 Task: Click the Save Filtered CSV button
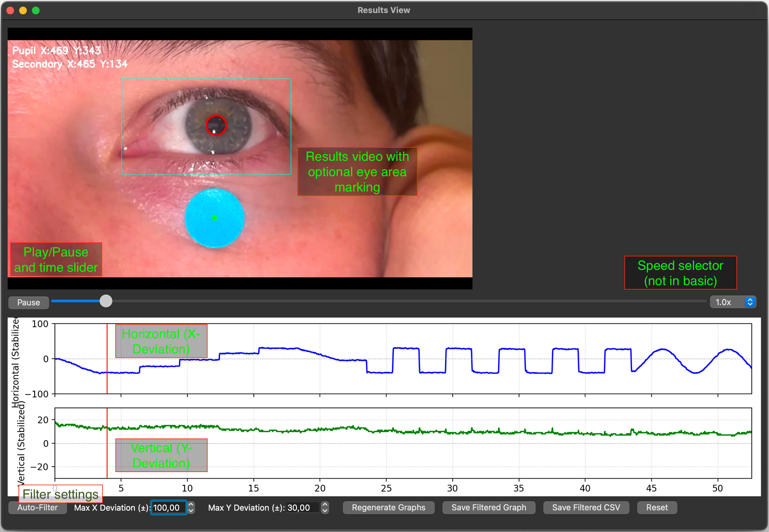(x=586, y=507)
